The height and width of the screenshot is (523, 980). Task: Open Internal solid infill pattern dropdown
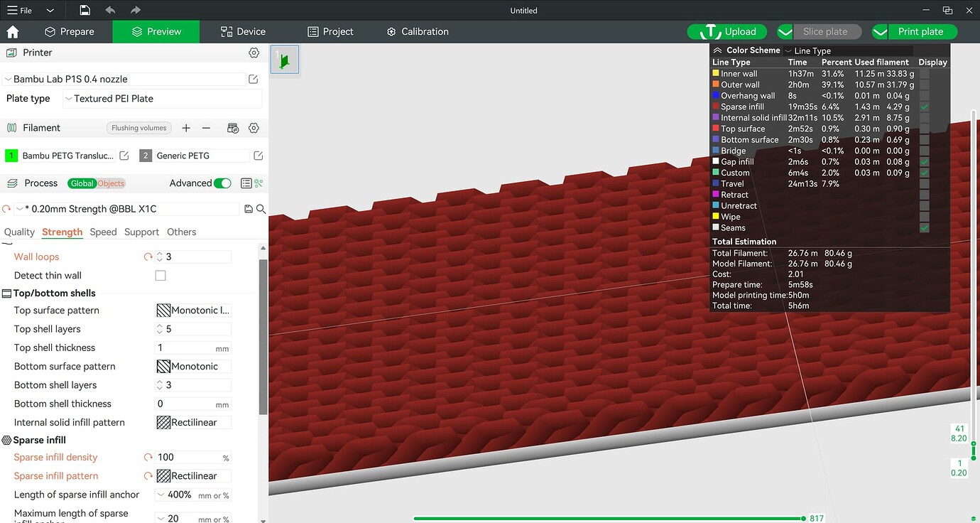[193, 422]
